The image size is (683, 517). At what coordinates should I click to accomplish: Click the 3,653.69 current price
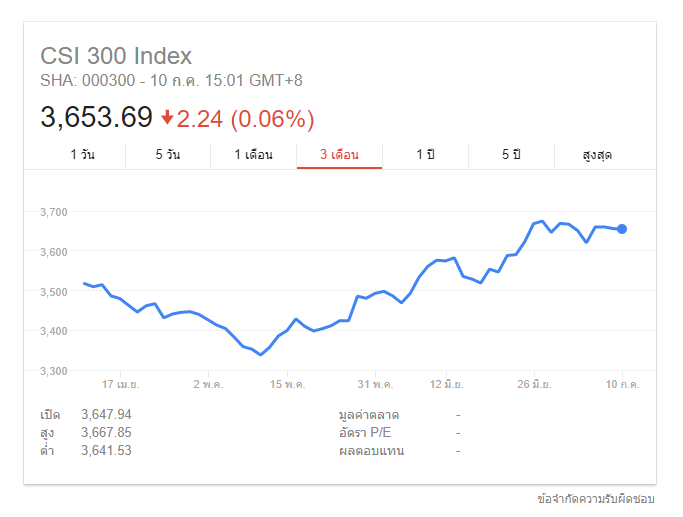[96, 118]
